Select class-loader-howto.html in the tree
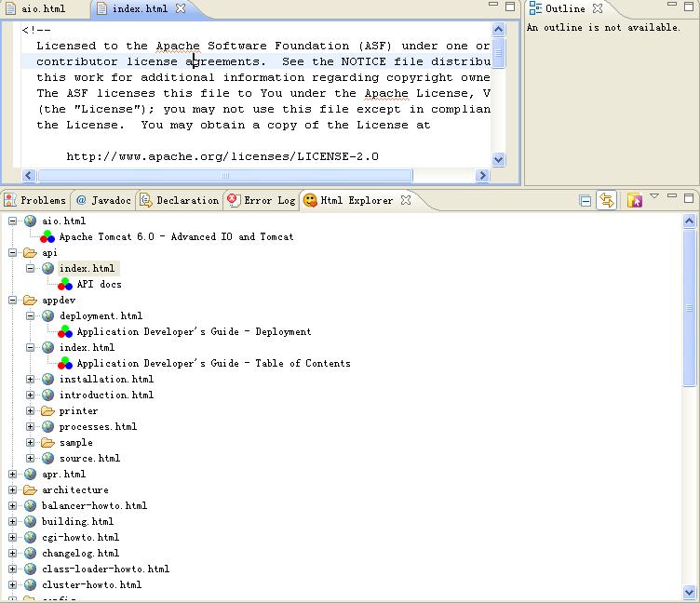This screenshot has height=603, width=700. coord(105,569)
